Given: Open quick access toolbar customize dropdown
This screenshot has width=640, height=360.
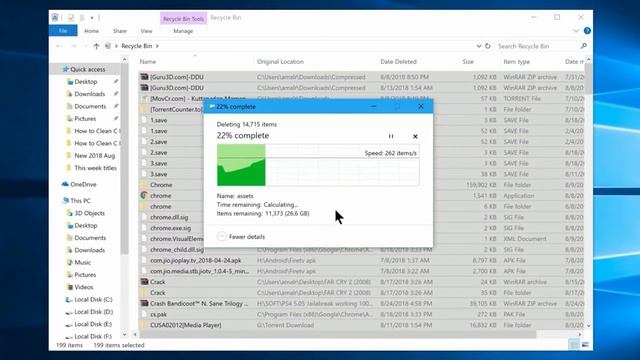Looking at the screenshot, I should [92, 18].
